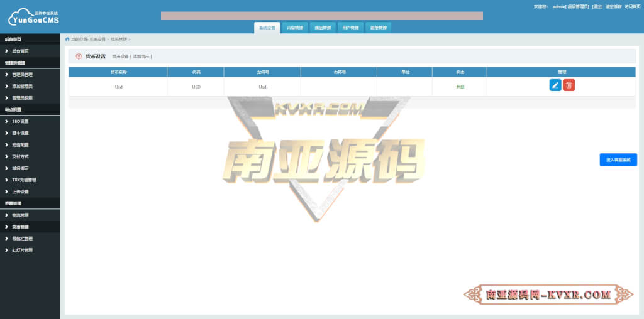Click the code cell 'USD'
644x319 pixels.
coord(196,87)
